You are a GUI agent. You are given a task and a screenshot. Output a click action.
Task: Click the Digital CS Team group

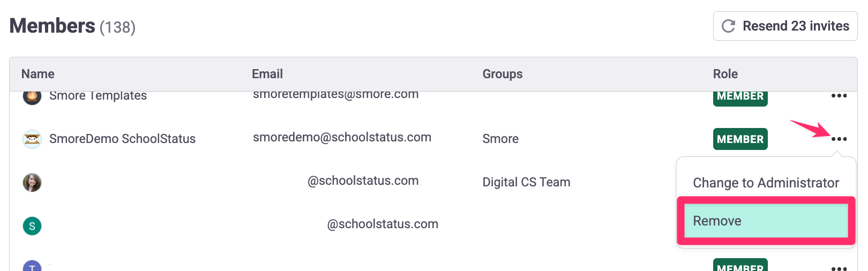coord(526,183)
